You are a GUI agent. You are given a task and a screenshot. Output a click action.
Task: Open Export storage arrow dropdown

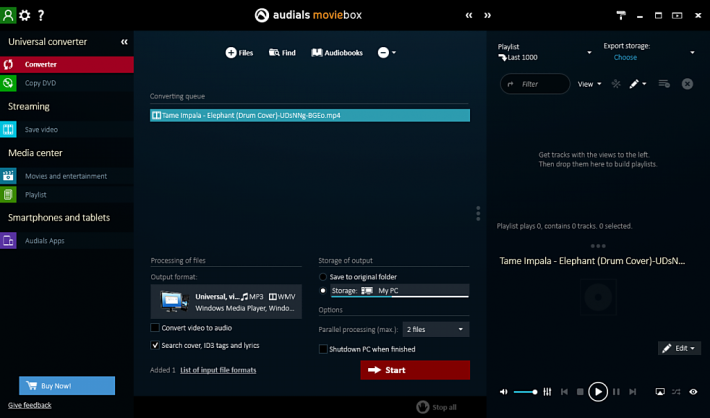[692, 53]
